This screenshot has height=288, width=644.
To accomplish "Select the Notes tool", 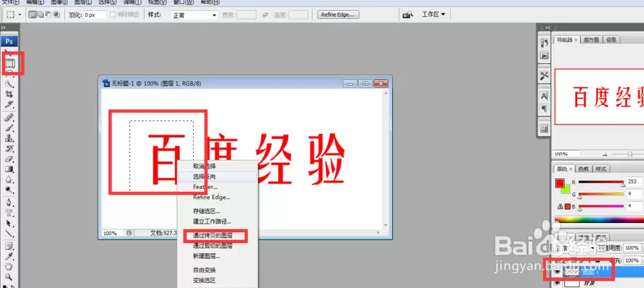I will point(10,247).
